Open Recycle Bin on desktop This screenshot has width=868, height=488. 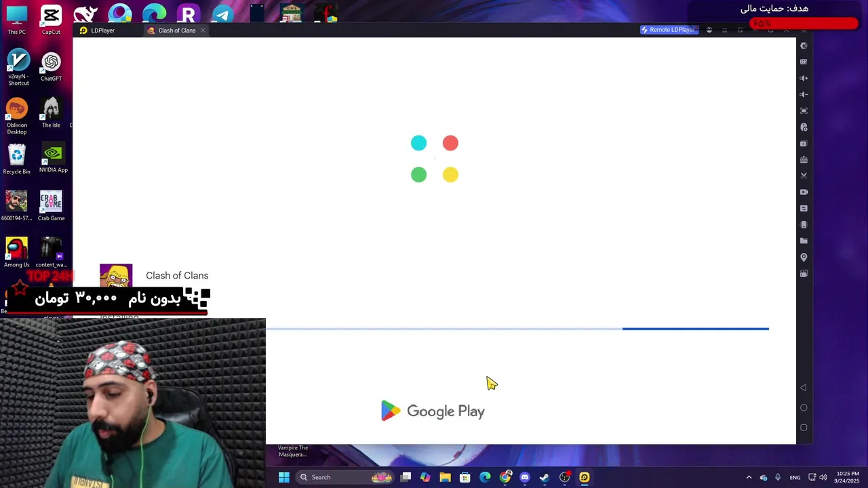point(17,159)
